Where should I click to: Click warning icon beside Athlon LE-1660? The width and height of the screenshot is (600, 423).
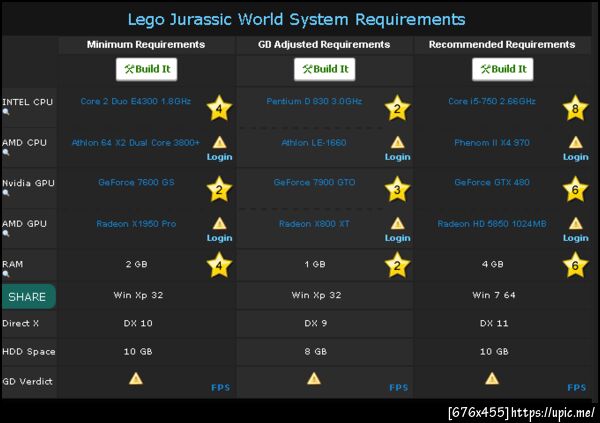[398, 142]
